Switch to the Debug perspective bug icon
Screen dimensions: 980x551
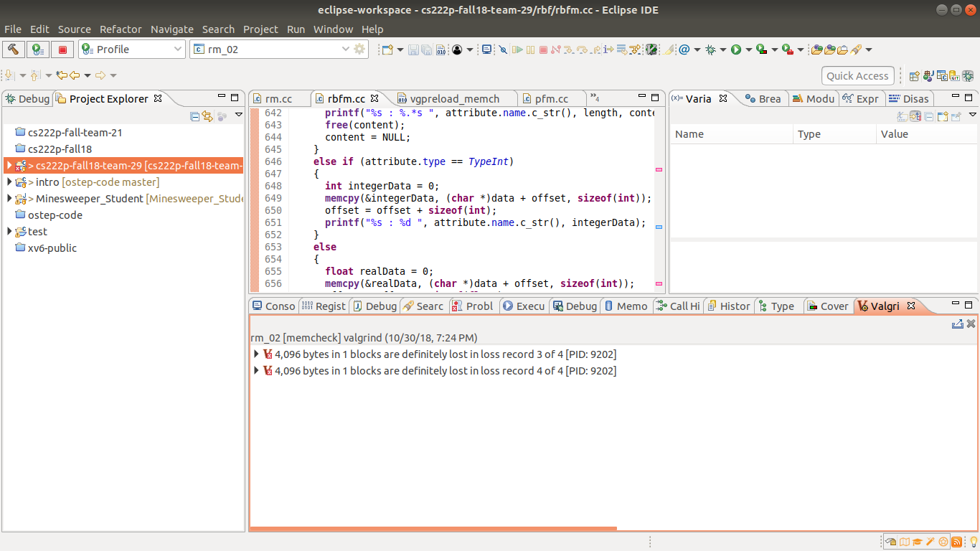pos(968,75)
